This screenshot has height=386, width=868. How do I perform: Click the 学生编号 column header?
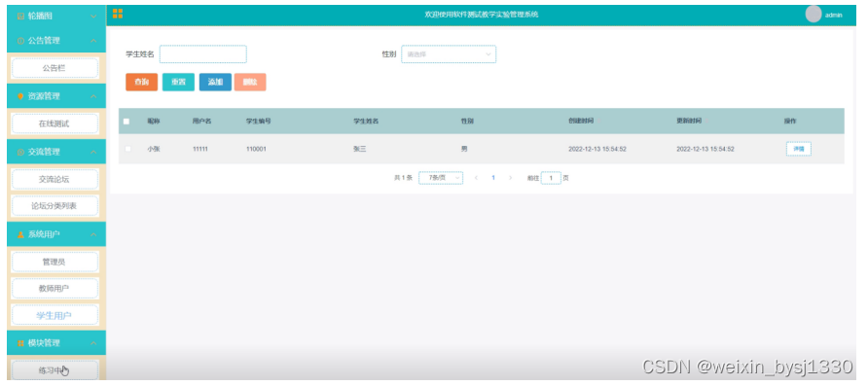pyautogui.click(x=259, y=122)
